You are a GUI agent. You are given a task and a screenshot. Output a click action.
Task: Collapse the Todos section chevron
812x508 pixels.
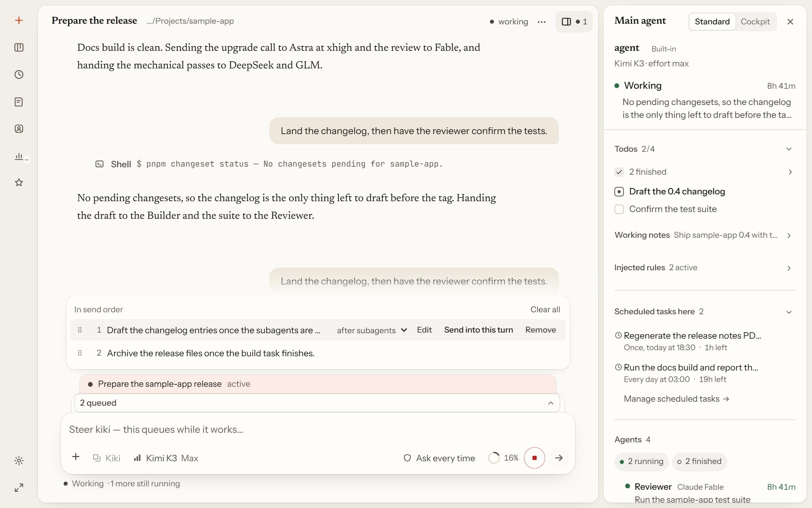click(x=789, y=149)
